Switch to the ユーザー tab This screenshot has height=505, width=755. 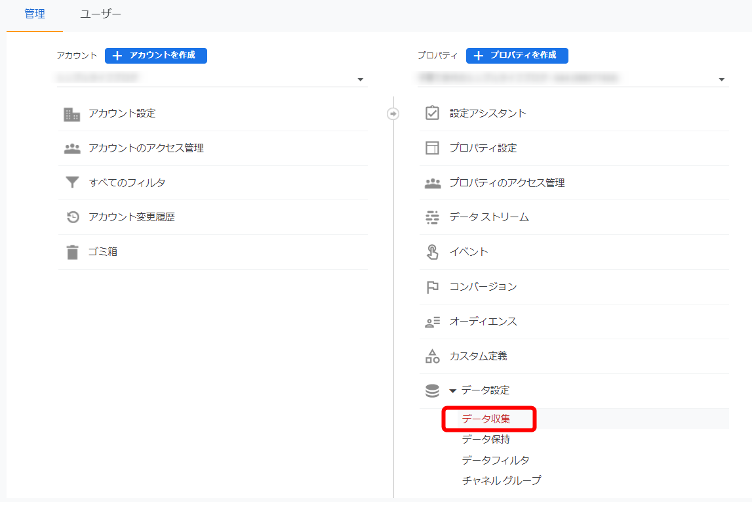(x=101, y=14)
